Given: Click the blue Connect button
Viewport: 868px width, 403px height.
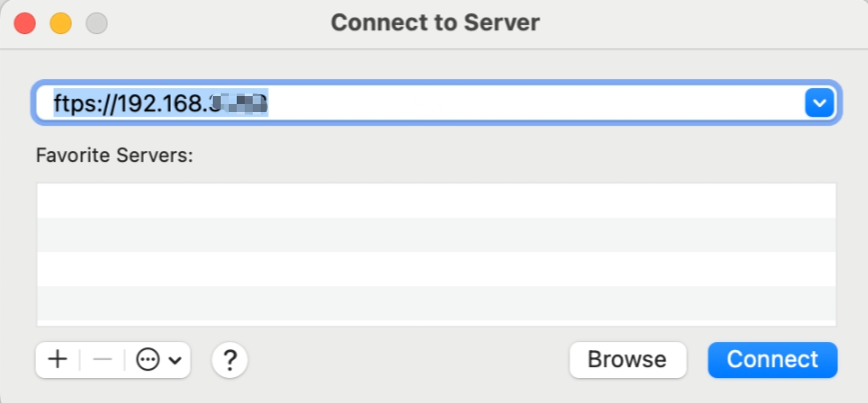Looking at the screenshot, I should (772, 360).
